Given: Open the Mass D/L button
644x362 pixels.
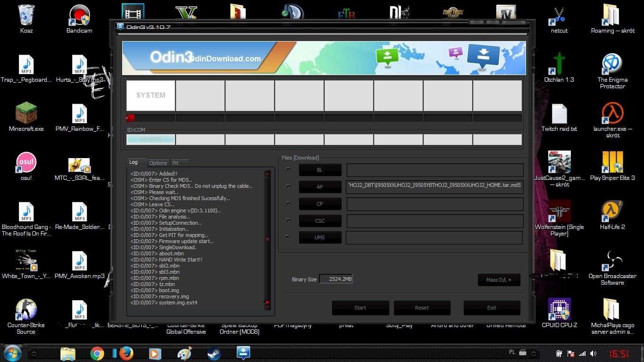Looking at the screenshot, I should 499,280.
